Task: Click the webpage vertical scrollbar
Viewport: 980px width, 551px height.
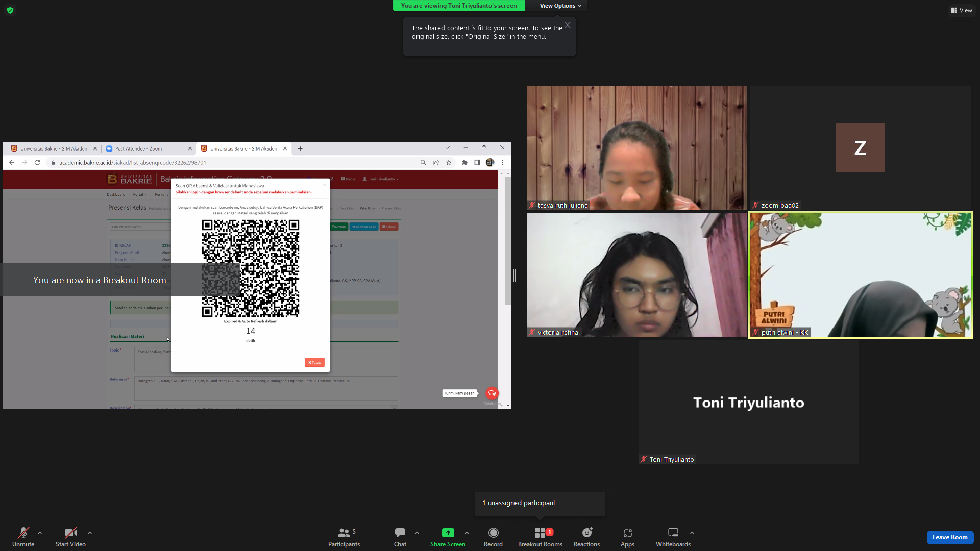Action: 508,241
